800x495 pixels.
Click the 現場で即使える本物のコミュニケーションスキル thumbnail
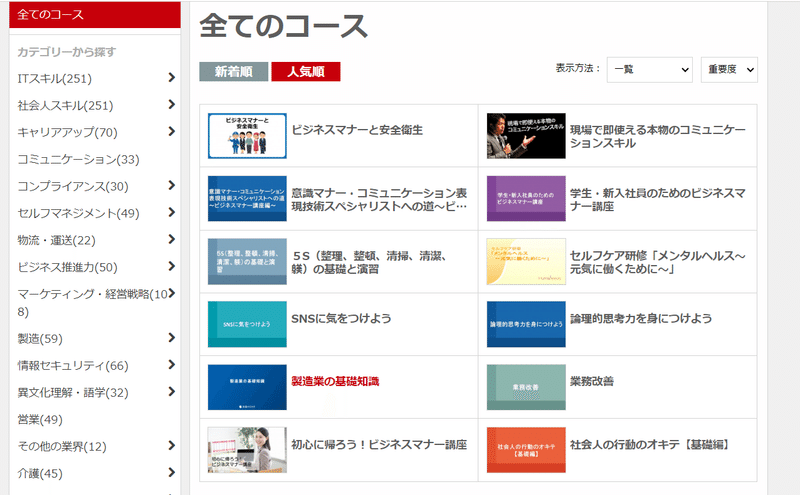tap(526, 136)
